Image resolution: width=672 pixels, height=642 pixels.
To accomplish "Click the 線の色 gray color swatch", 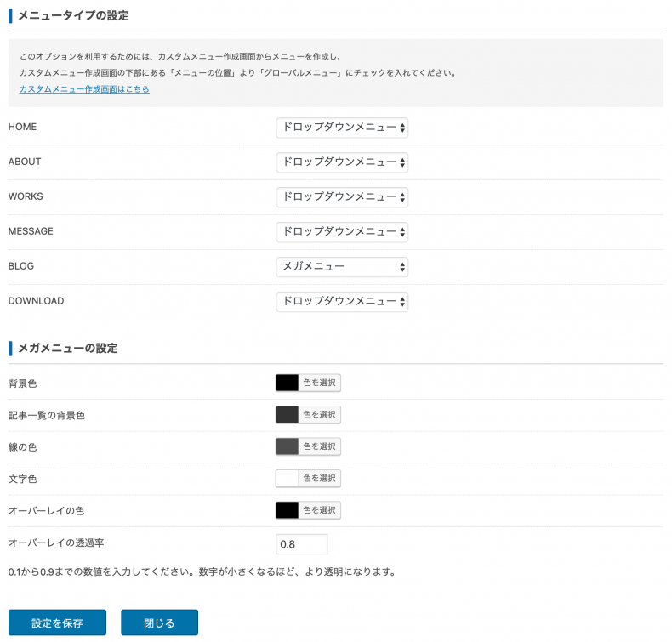I will [288, 446].
